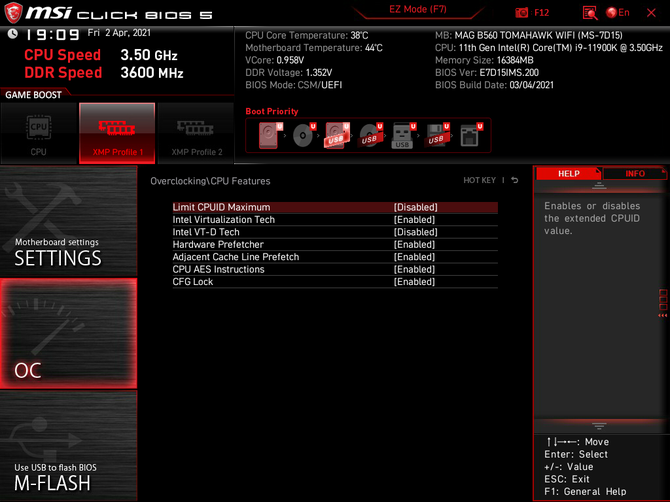Toggle XMP Profile 1 memory tile
Viewport: 670px width, 502px height.
[x=117, y=133]
